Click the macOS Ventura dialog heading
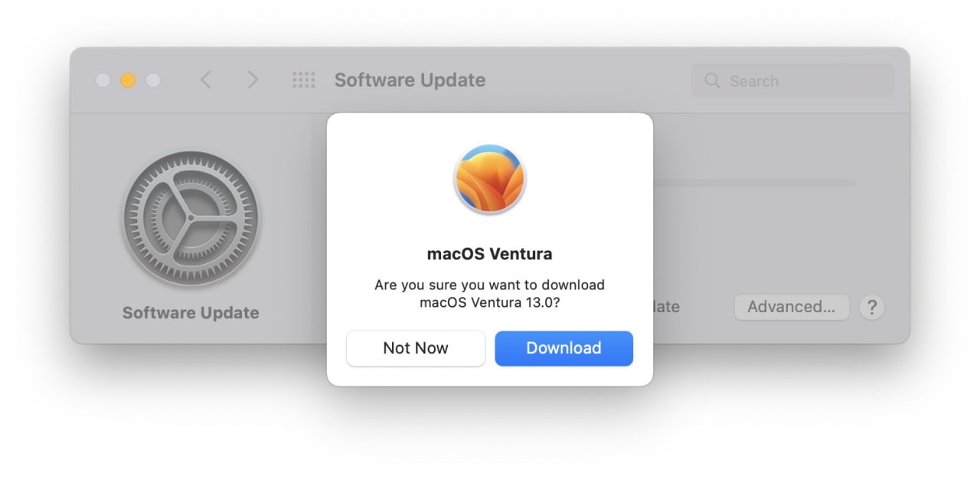 click(490, 253)
